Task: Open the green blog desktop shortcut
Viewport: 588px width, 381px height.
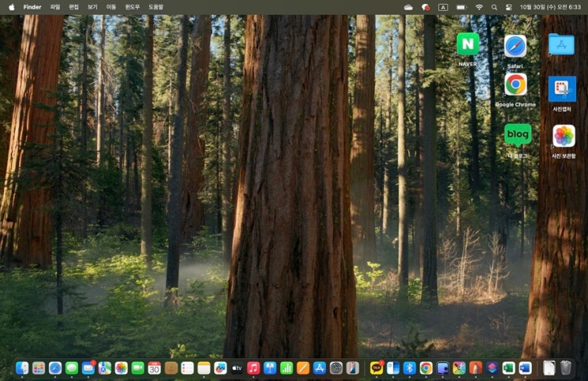Action: [518, 134]
